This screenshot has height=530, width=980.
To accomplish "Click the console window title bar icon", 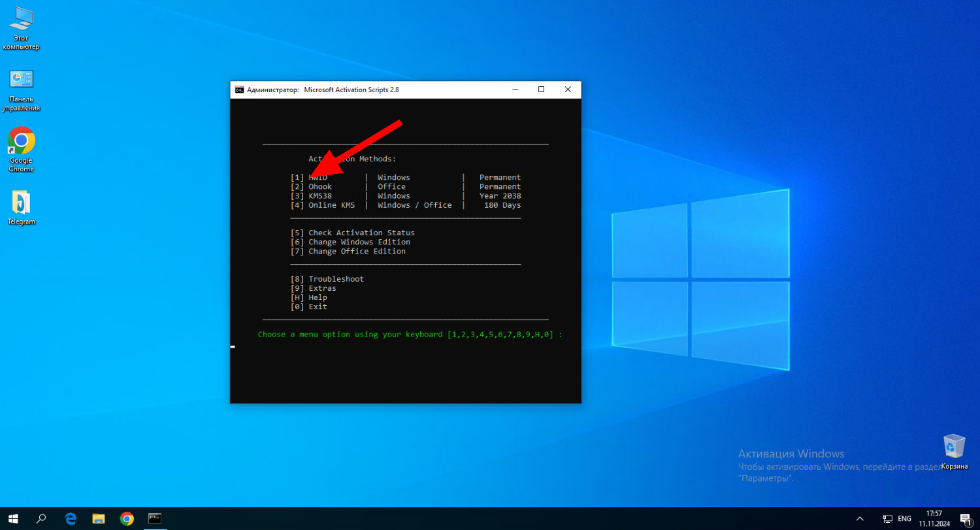I will [x=240, y=90].
